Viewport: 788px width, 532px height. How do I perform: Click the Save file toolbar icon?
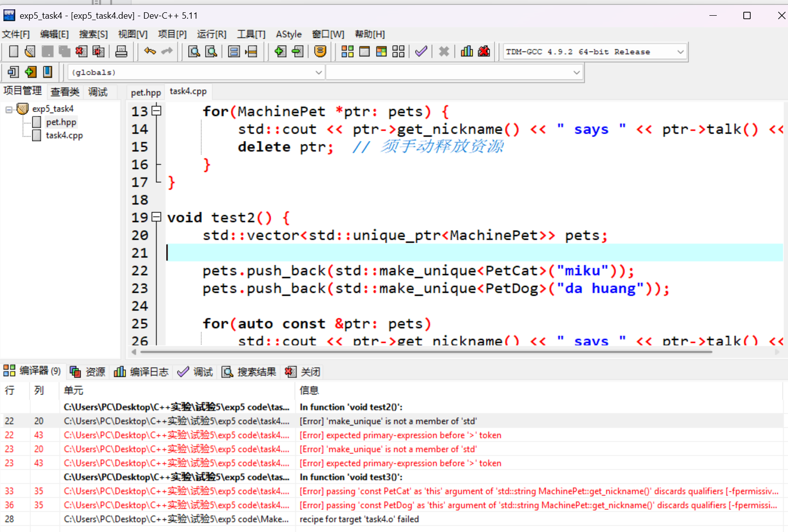tap(48, 52)
